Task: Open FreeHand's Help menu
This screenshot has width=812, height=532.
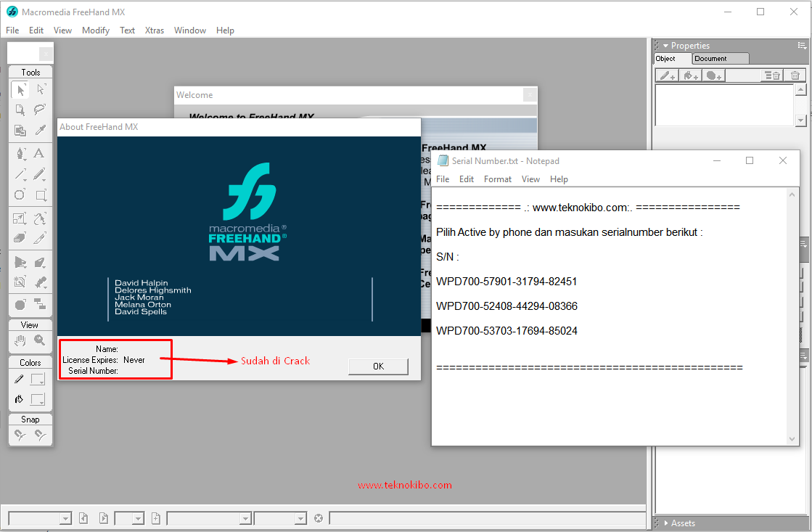Action: click(225, 30)
